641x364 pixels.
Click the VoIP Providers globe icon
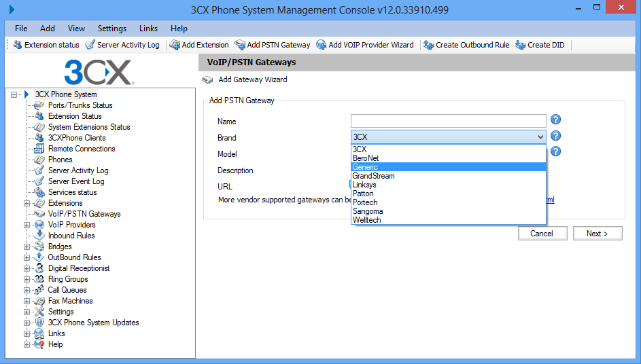(x=39, y=225)
